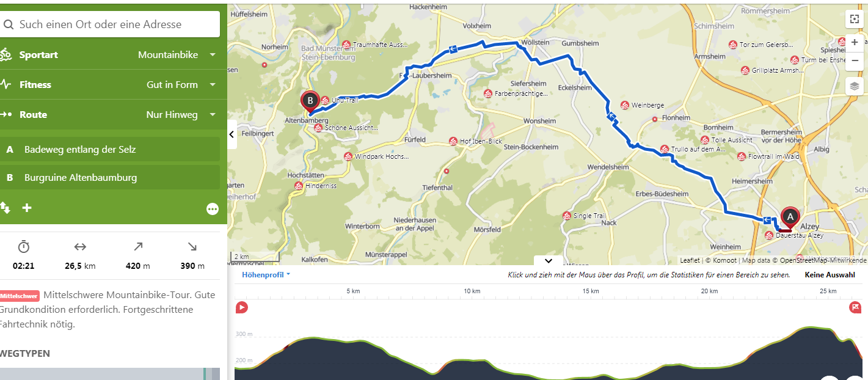Image resolution: width=868 pixels, height=380 pixels.
Task: Expand the Höhenprofil dropdown
Action: 266,275
